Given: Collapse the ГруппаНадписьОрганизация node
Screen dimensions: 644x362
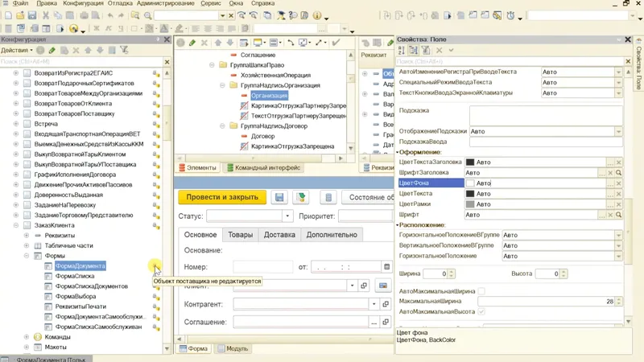Looking at the screenshot, I should pos(222,85).
